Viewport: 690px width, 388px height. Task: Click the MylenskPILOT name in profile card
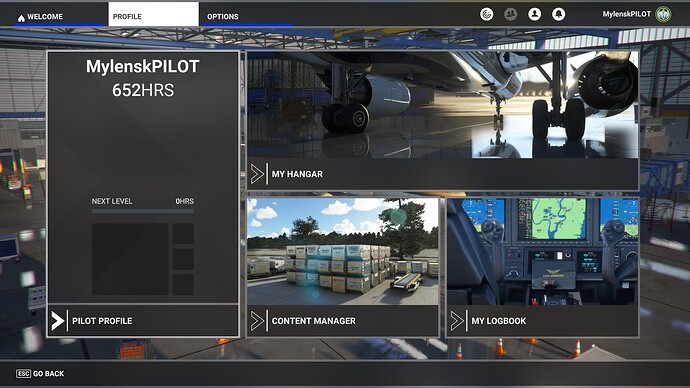143,66
